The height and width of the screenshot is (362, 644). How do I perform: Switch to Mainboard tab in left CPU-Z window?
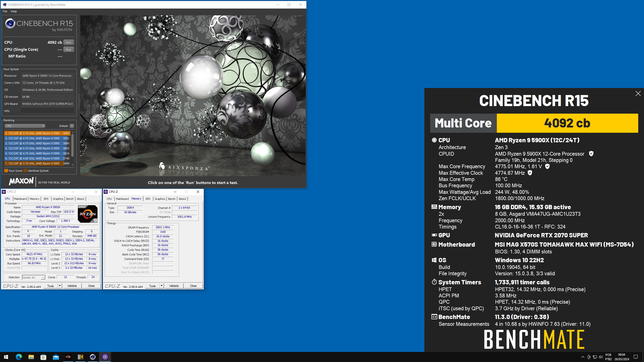[20, 199]
